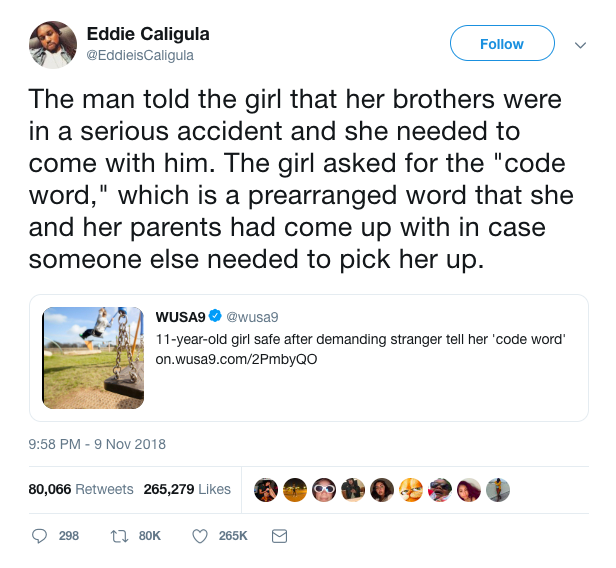Open the on.wusa9.com/2PmbyQO link
Screen dimensions: 616x568
(x=236, y=359)
